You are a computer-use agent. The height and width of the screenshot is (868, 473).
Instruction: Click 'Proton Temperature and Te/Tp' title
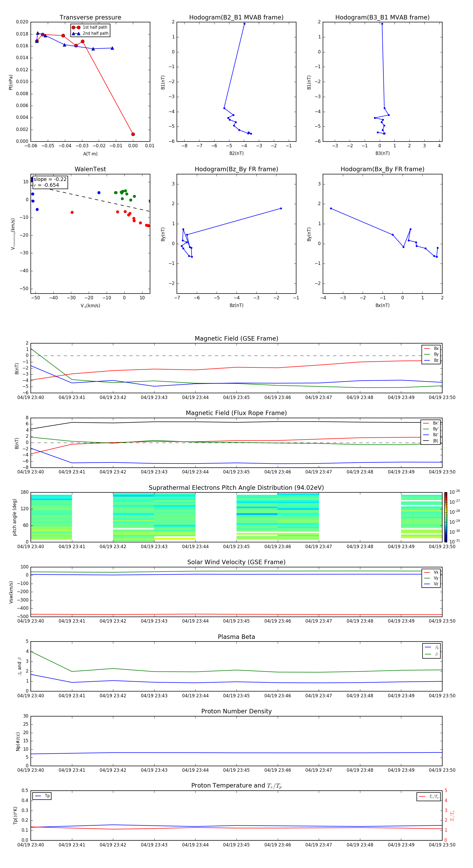[x=236, y=785]
